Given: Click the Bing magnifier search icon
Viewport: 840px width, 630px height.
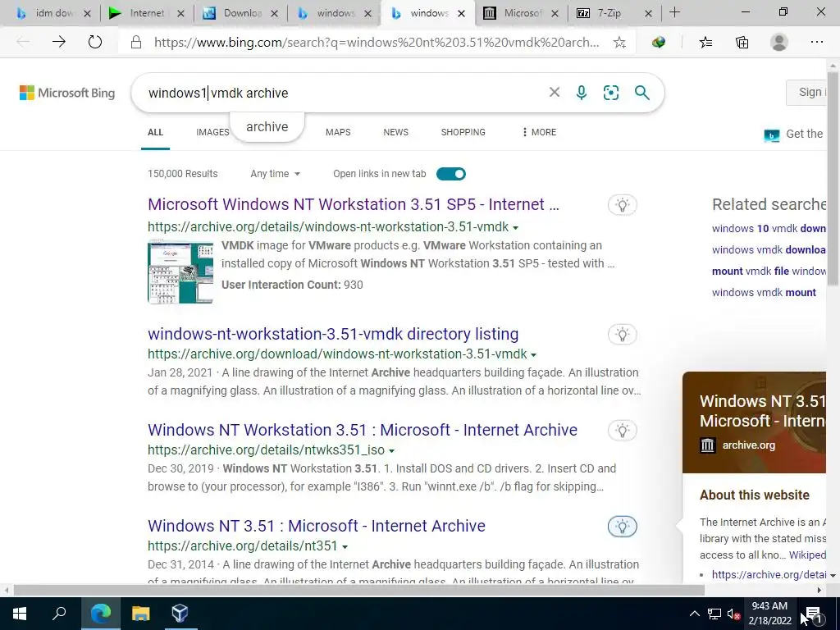Looking at the screenshot, I should pos(641,93).
